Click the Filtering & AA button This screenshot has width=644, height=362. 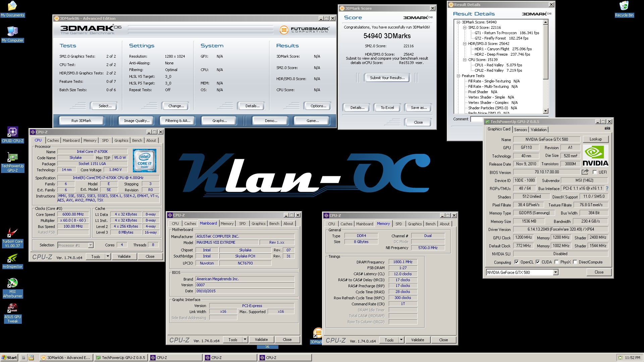click(177, 121)
